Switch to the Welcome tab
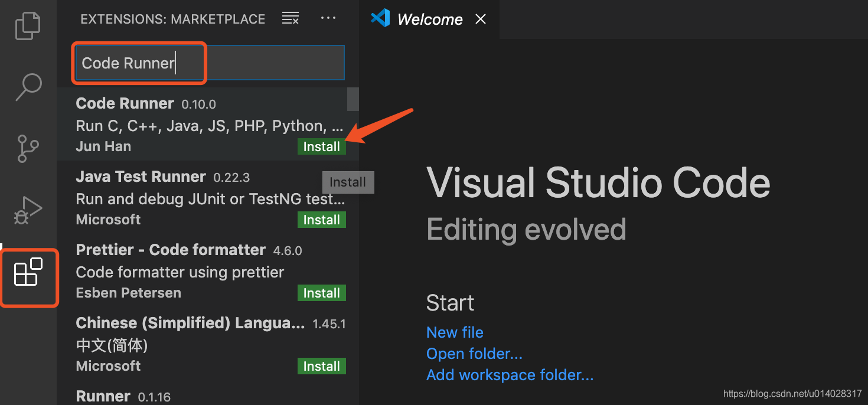Screen dimensions: 868x405 coord(429,19)
